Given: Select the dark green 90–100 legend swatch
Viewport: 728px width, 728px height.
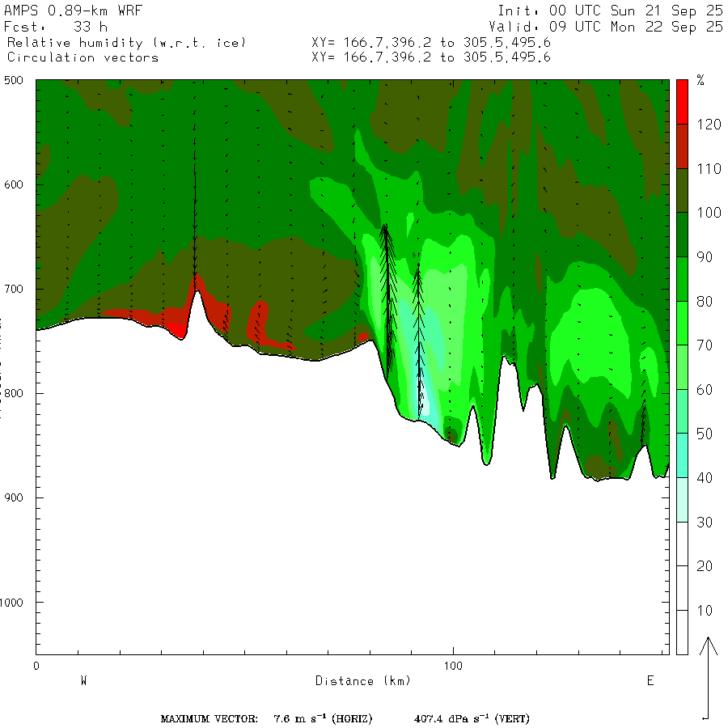Looking at the screenshot, I should 682,235.
